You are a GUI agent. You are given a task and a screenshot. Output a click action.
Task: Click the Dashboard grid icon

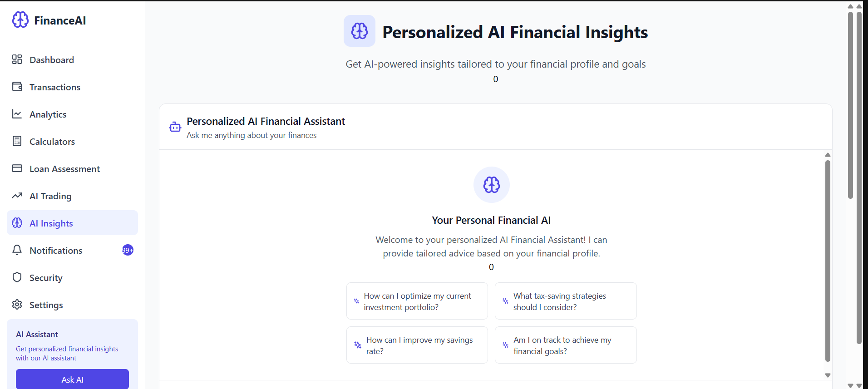(17, 59)
